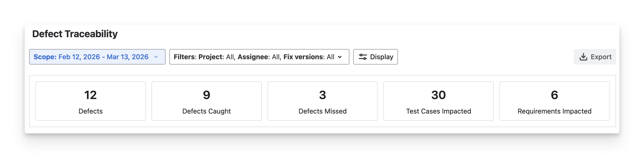Viewport: 644px width, 158px height.
Task: Select the Requirements Impacted label
Action: [x=554, y=111]
